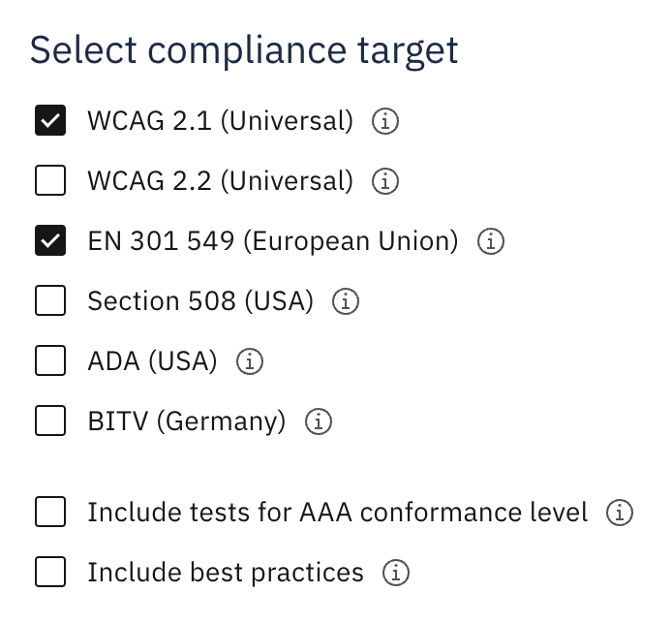Viewport: 672px width, 624px height.
Task: Open the BITV (Germany) info icon
Action: tap(318, 421)
